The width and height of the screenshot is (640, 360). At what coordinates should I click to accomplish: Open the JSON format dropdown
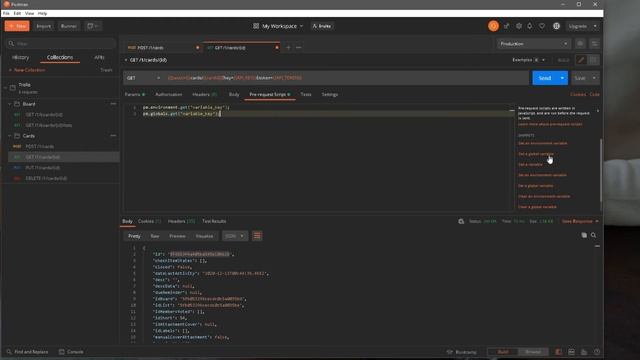pyautogui.click(x=235, y=236)
